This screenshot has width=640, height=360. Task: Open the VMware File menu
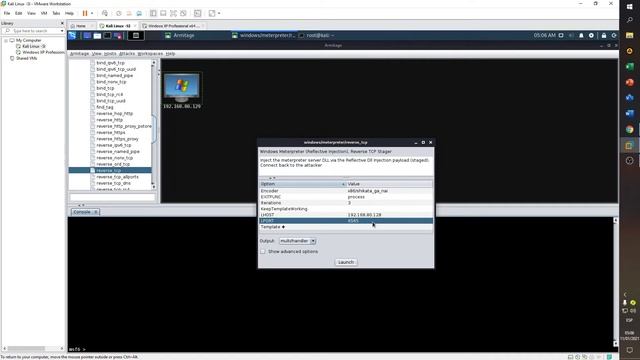pos(7,13)
